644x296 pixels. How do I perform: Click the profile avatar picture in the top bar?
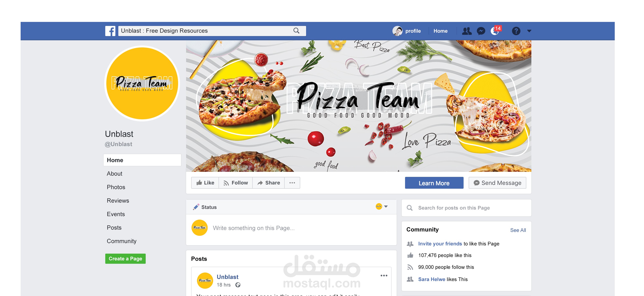tap(397, 31)
